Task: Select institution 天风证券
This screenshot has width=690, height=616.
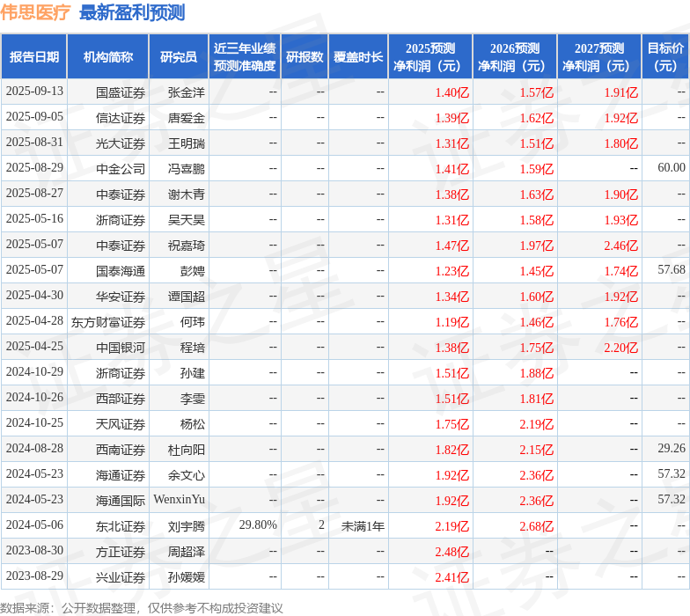Action: coord(121,424)
